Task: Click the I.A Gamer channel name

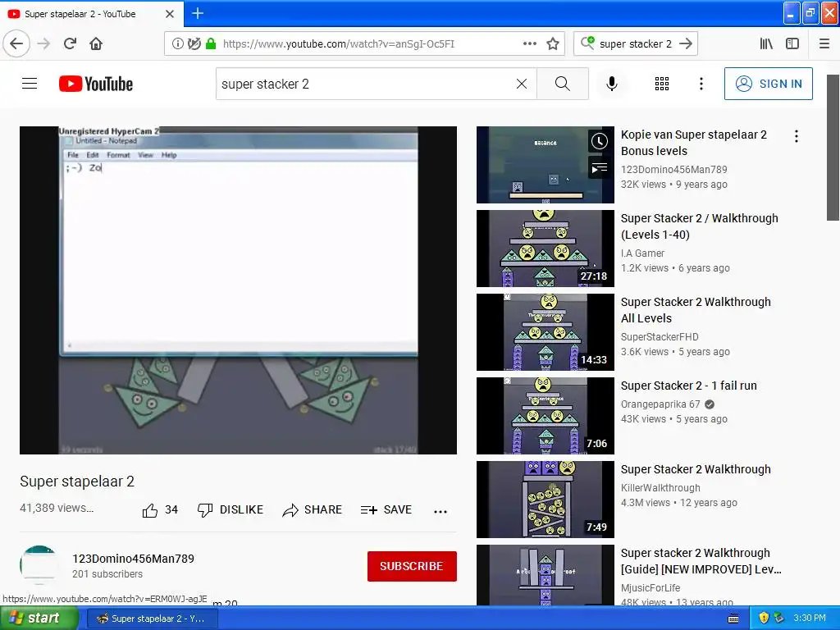Action: [x=642, y=253]
